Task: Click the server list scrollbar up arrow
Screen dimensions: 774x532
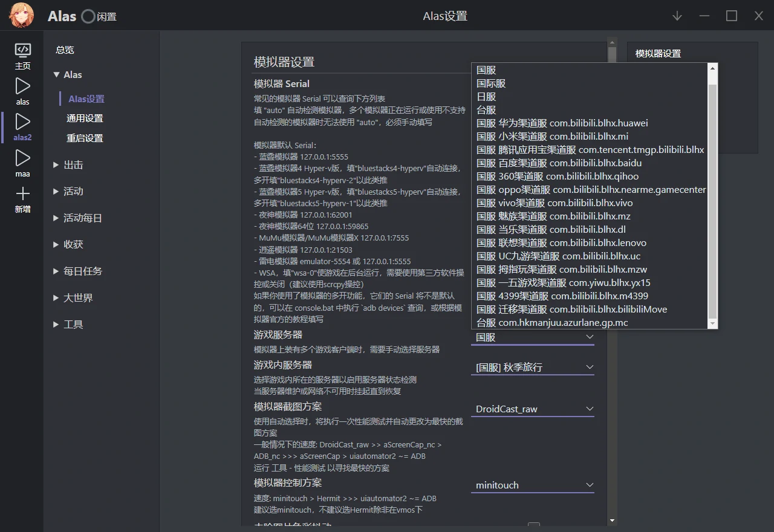Action: pos(713,67)
